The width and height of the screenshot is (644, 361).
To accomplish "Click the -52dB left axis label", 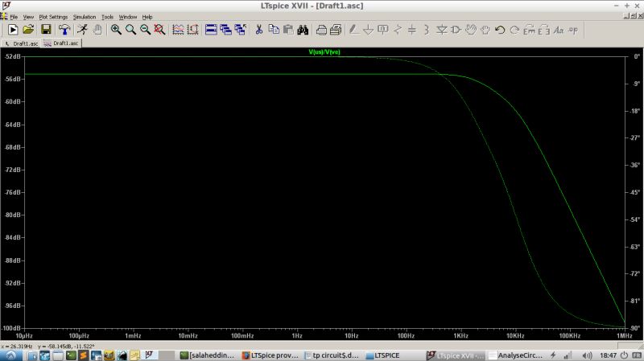I will [x=12, y=56].
